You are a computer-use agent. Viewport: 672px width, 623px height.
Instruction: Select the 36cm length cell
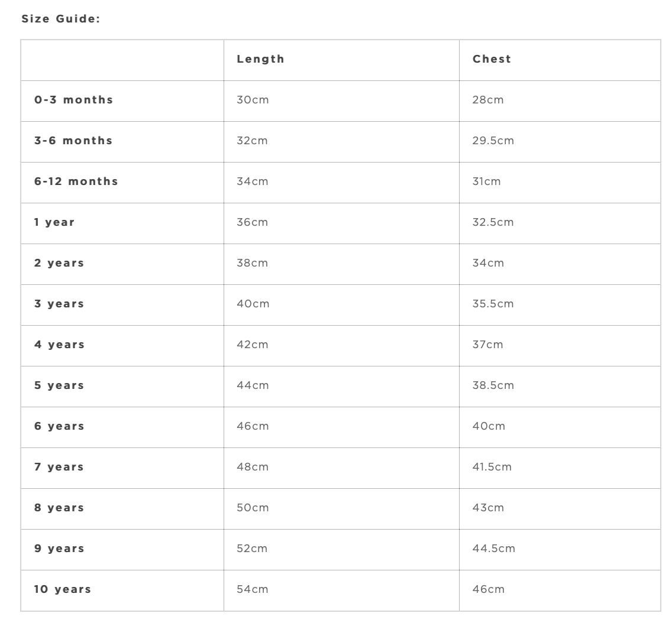coord(252,222)
